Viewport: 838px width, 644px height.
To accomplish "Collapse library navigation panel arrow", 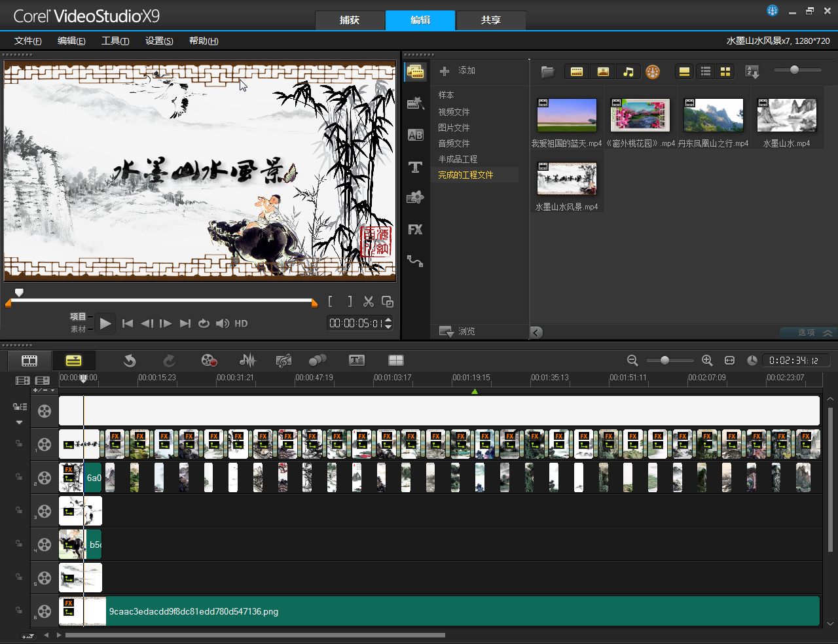I will (536, 332).
